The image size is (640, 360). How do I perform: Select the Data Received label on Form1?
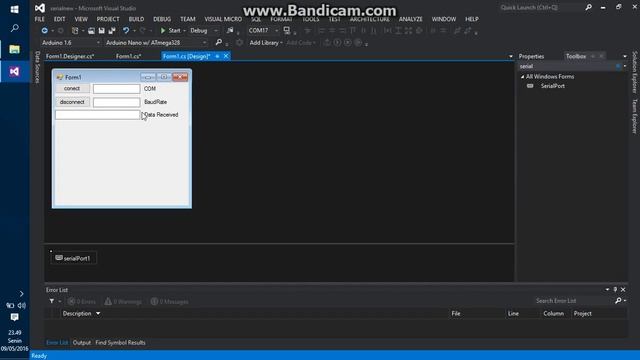[160, 115]
